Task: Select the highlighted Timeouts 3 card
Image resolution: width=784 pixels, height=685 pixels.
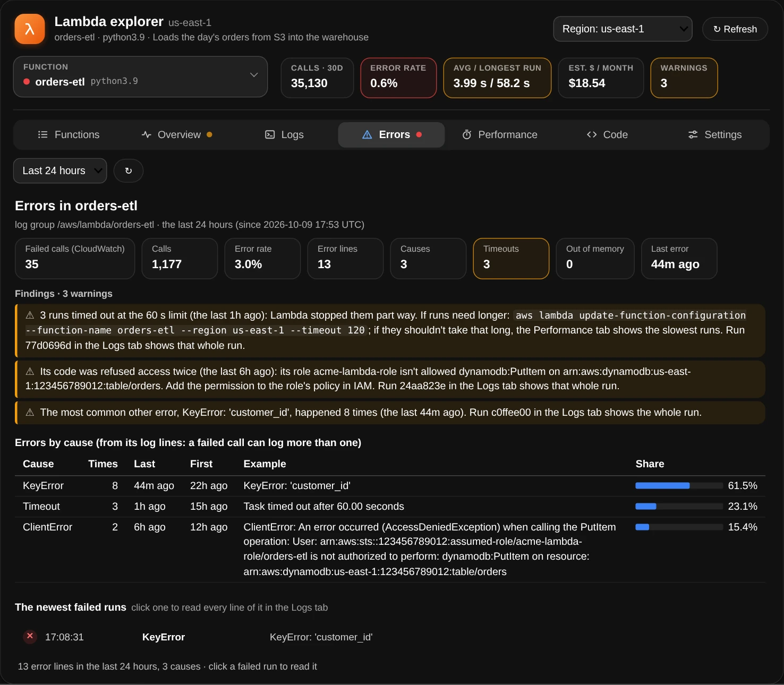Action: (511, 259)
